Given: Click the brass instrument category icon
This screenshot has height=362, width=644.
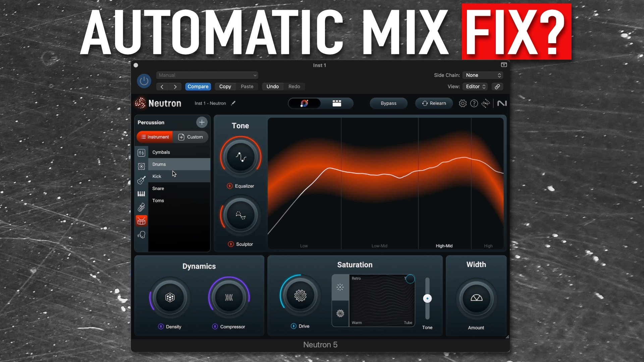Looking at the screenshot, I should [x=141, y=207].
